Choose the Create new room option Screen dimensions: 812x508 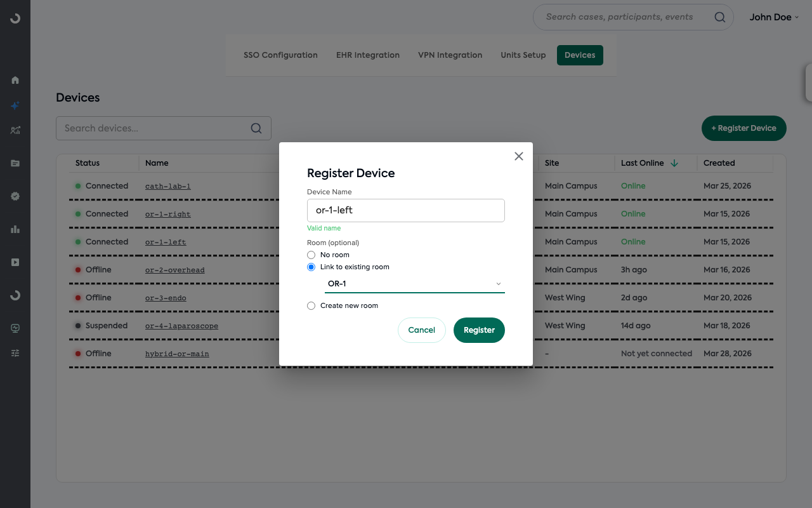[x=311, y=305]
